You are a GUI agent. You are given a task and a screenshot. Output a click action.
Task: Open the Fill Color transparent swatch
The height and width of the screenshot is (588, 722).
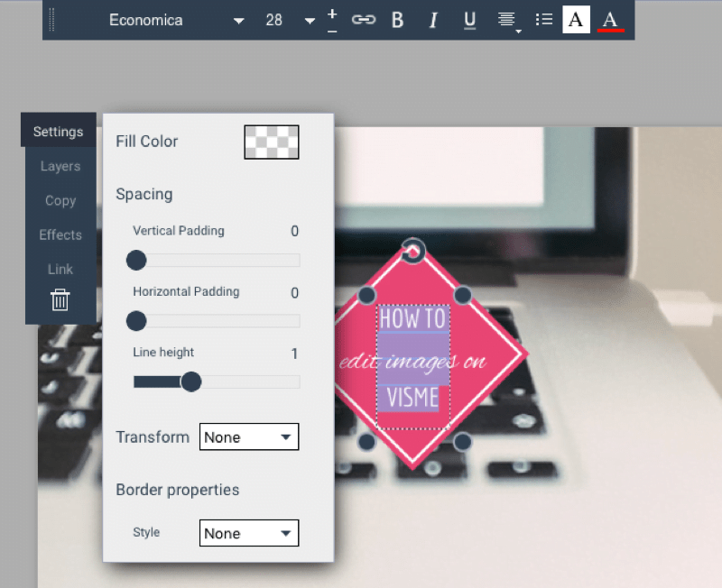(x=272, y=142)
